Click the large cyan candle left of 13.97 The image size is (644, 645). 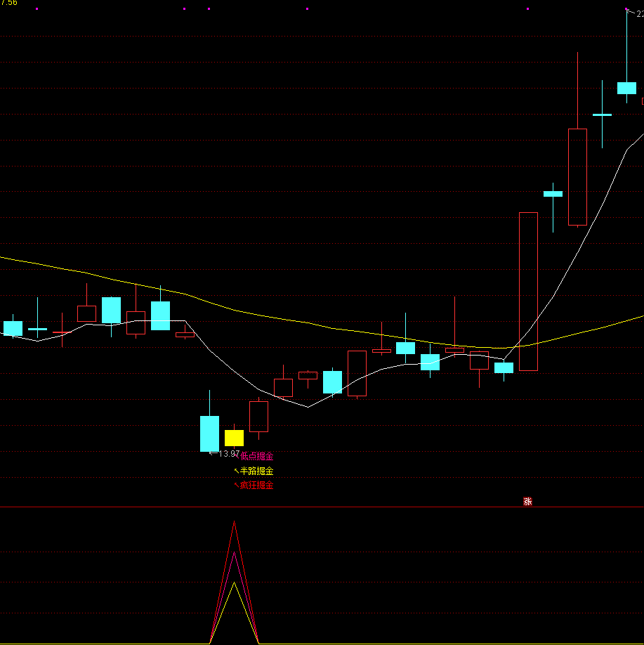click(209, 434)
